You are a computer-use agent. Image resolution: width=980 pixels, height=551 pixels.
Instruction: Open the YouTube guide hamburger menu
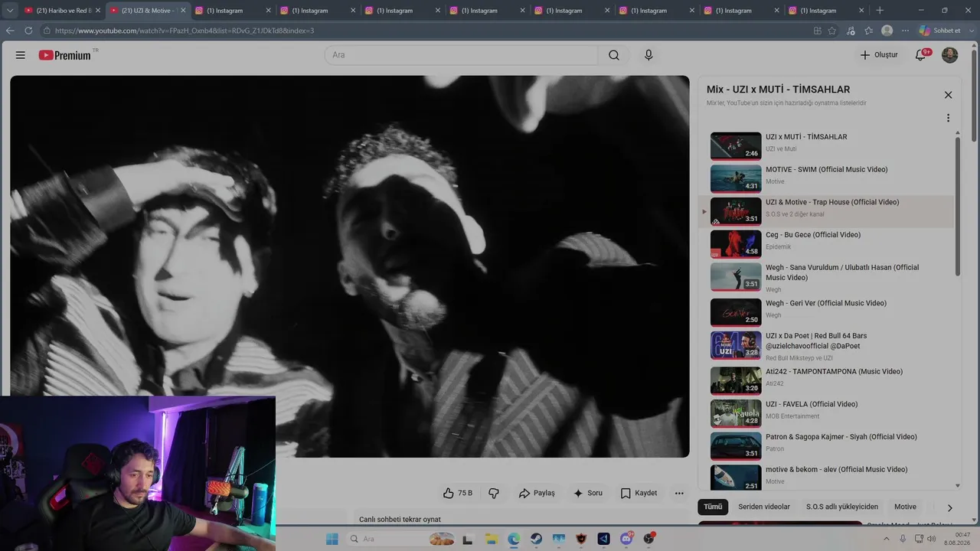click(21, 55)
